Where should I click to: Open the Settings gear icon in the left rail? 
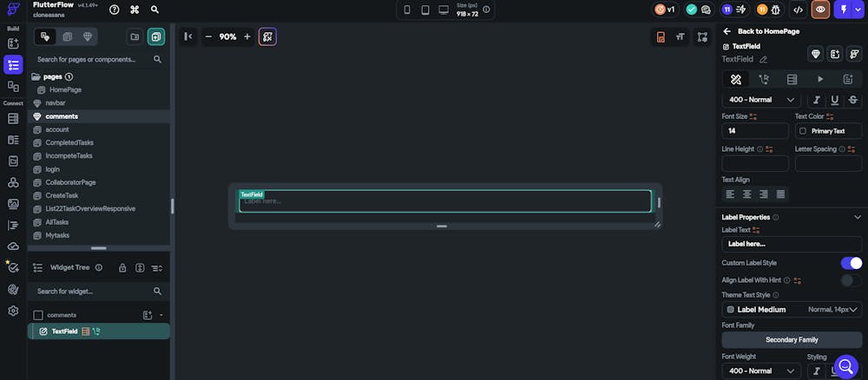pos(13,311)
